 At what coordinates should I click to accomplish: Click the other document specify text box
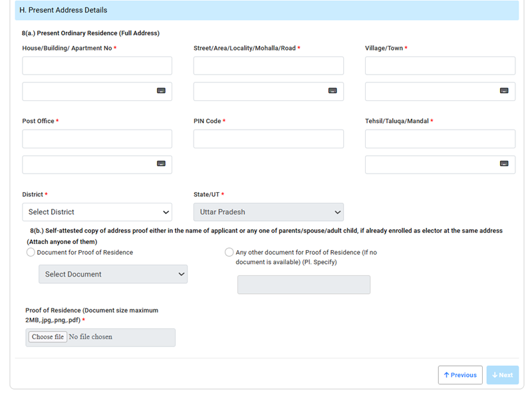click(x=304, y=285)
